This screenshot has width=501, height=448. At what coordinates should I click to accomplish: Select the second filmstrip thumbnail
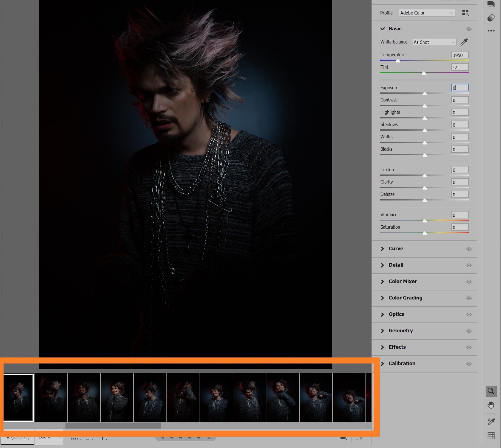point(51,398)
